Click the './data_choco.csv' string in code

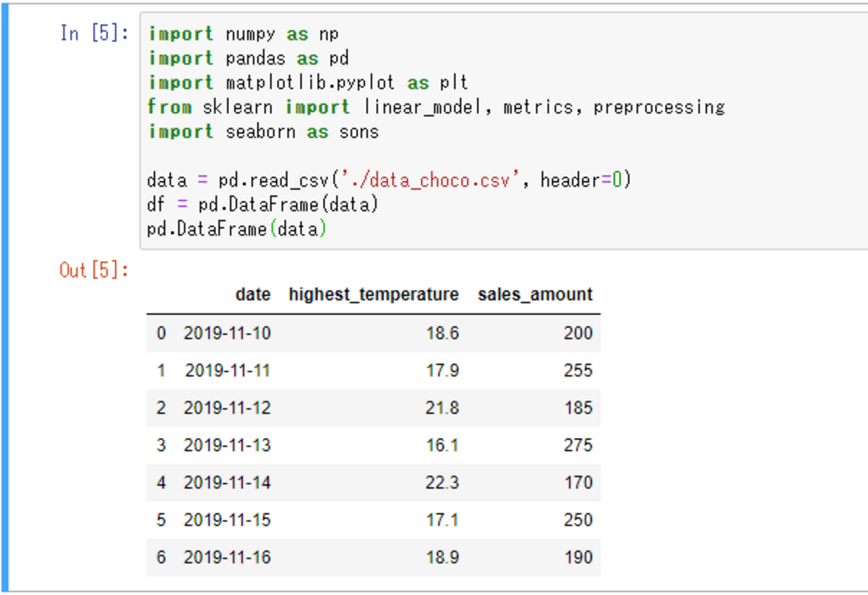pos(431,180)
